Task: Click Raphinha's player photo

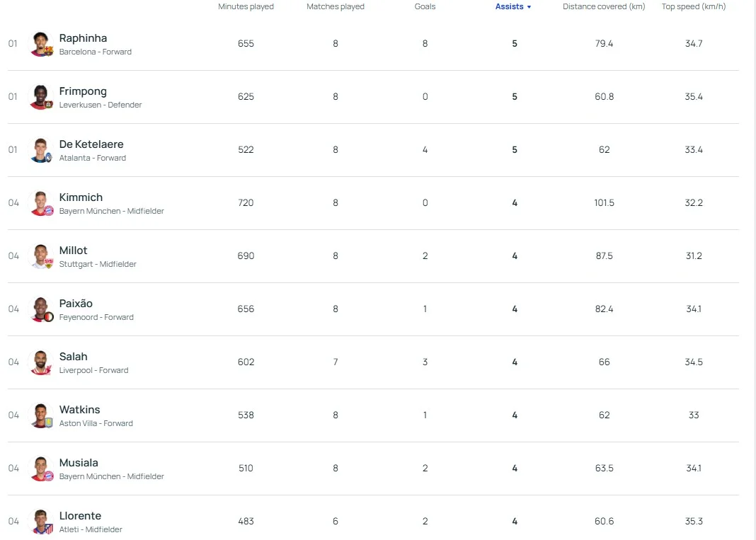Action: pos(41,44)
